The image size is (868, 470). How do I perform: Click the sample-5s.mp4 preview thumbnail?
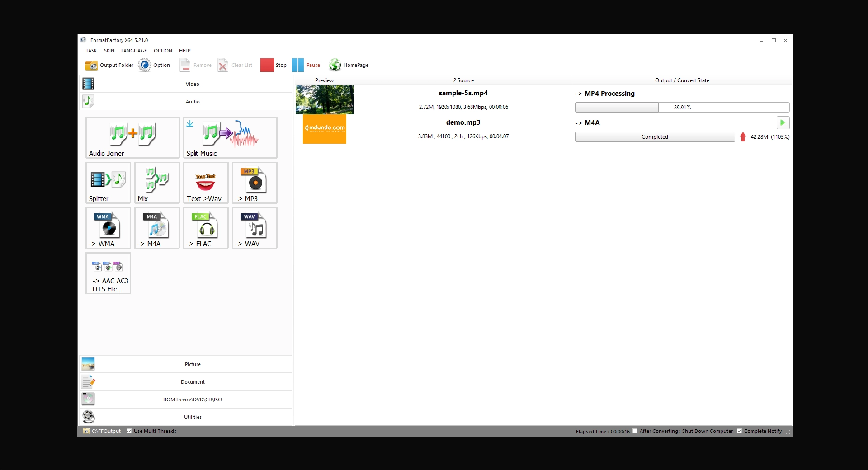[x=324, y=99]
